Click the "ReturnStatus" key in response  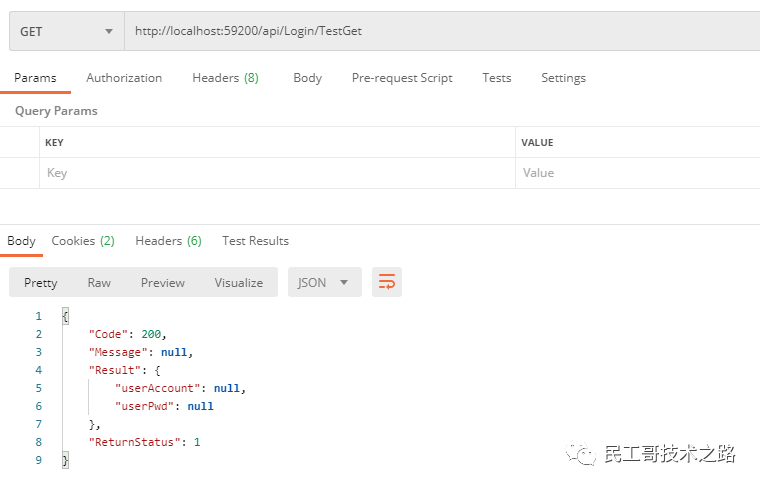[x=135, y=442]
